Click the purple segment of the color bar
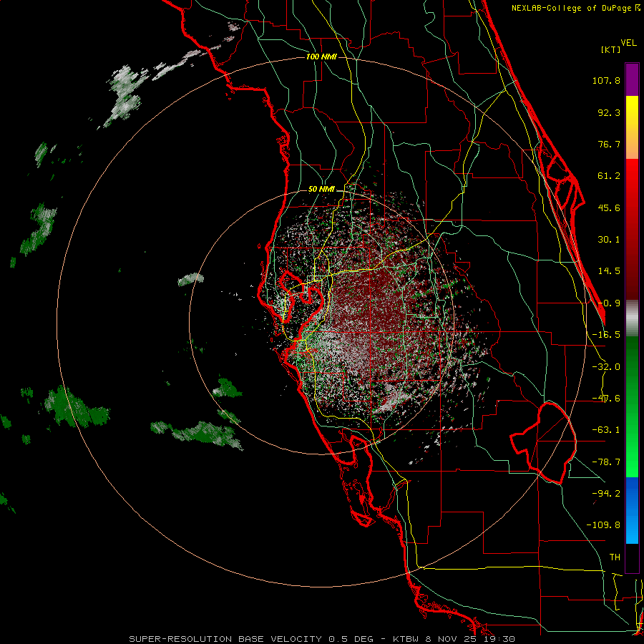This screenshot has height=644, width=644. tap(632, 79)
